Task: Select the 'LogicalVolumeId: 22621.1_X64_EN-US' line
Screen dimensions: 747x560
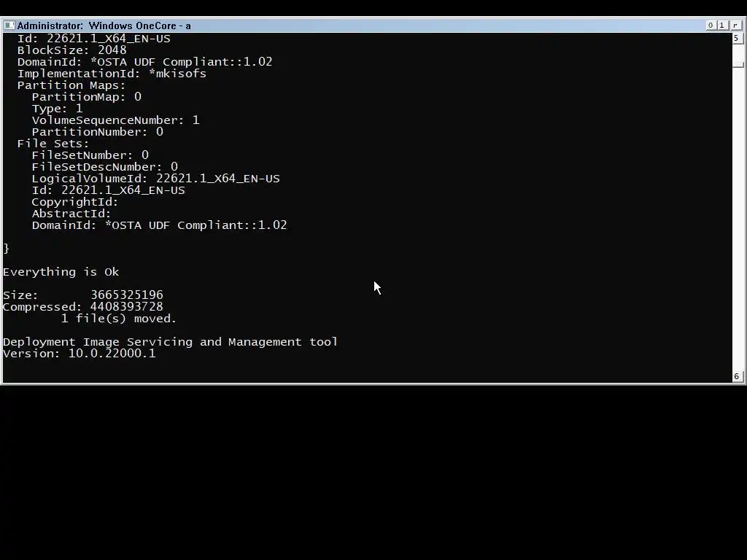Action: coord(156,179)
